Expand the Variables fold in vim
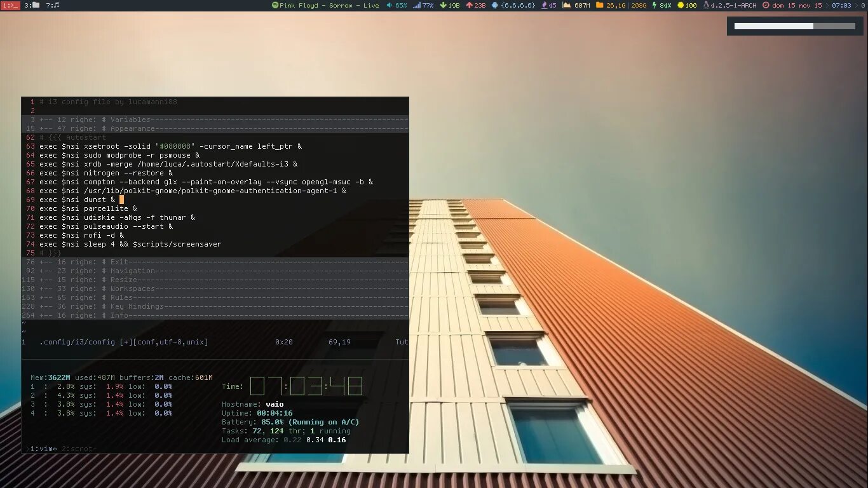 pos(215,119)
